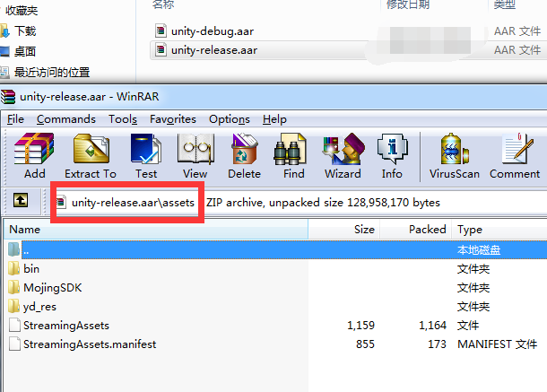Click the 收藏夹 favorites heading in Explorer
Image resolution: width=547 pixels, height=392 pixels.
(22, 11)
